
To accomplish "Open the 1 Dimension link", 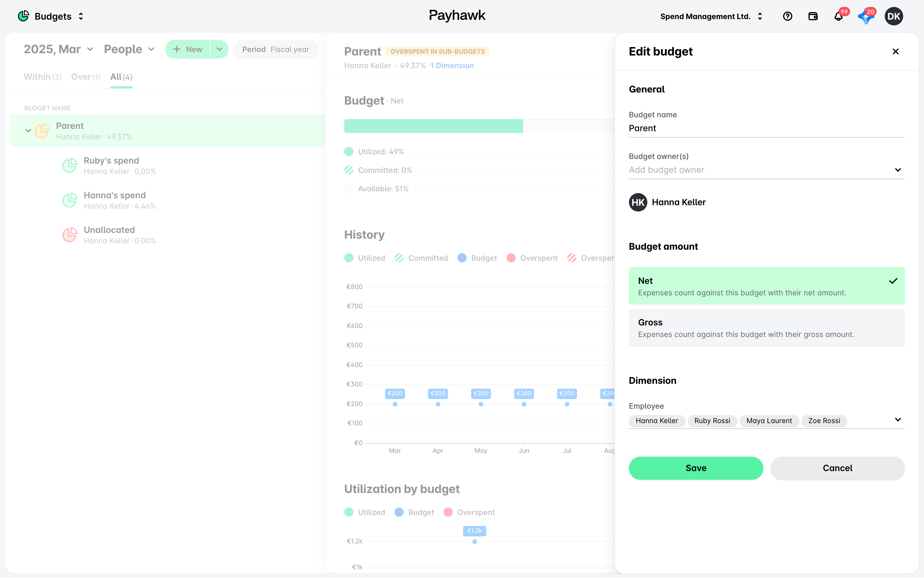I will tap(452, 65).
